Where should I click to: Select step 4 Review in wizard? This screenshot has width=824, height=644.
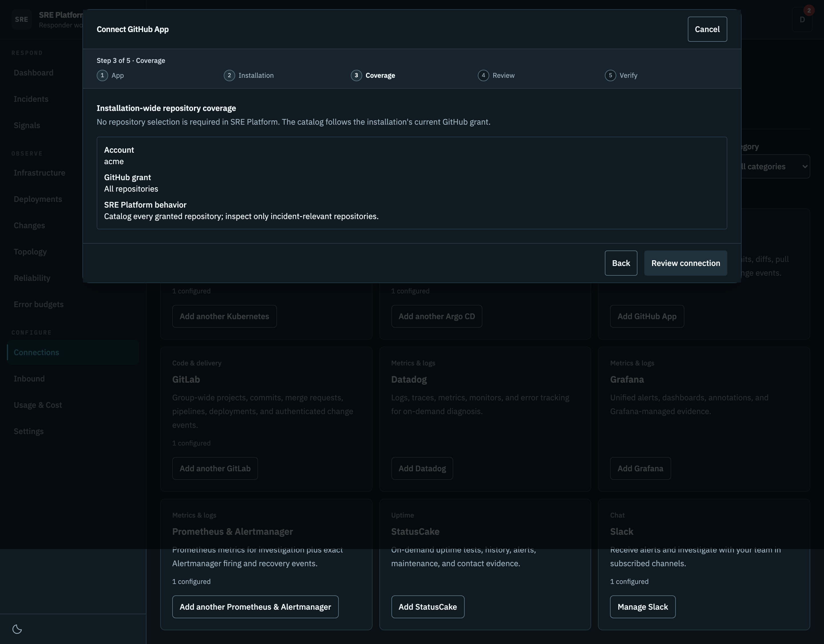click(496, 75)
